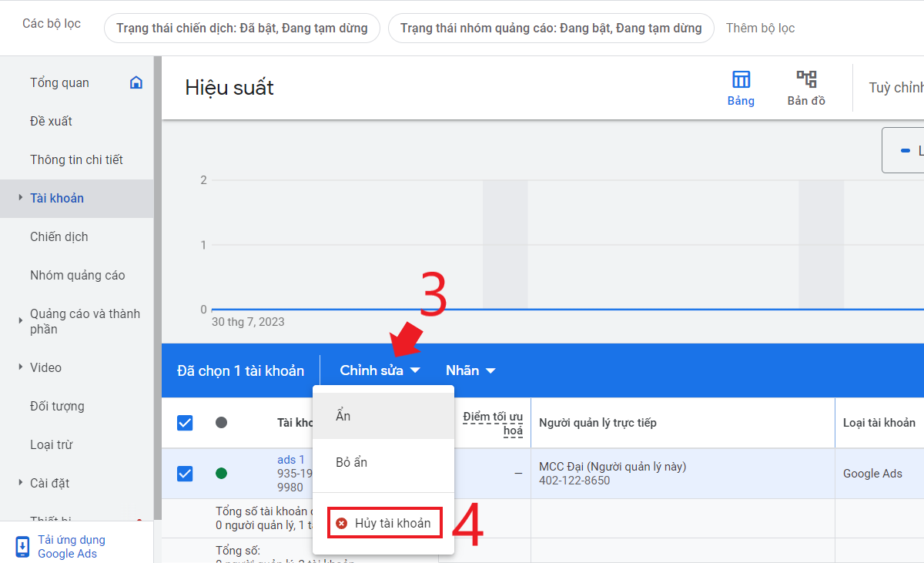This screenshot has height=563, width=924.
Task: Switch to Bảng table view icon
Action: [741, 79]
